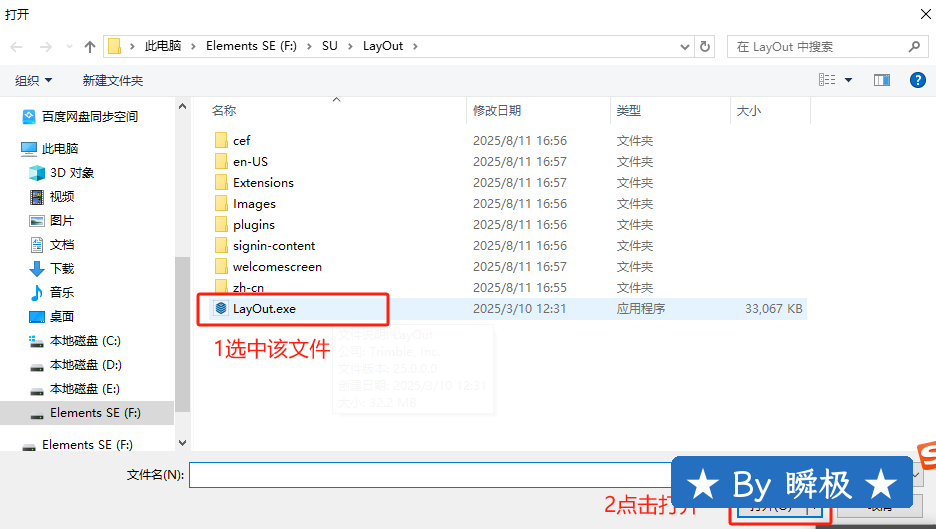
Task: Open the 组织 organize menu
Action: (x=34, y=80)
